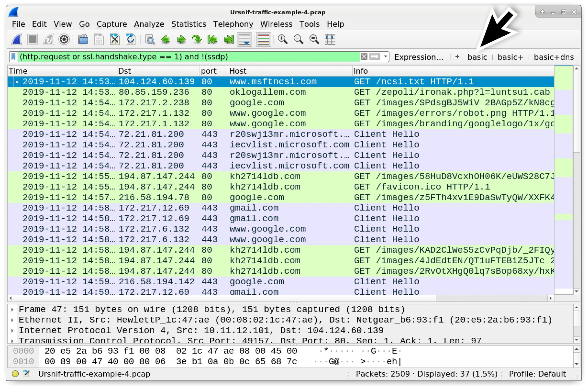Toggle auto-scroll during live capture
This screenshot has height=390, width=588.
point(244,39)
